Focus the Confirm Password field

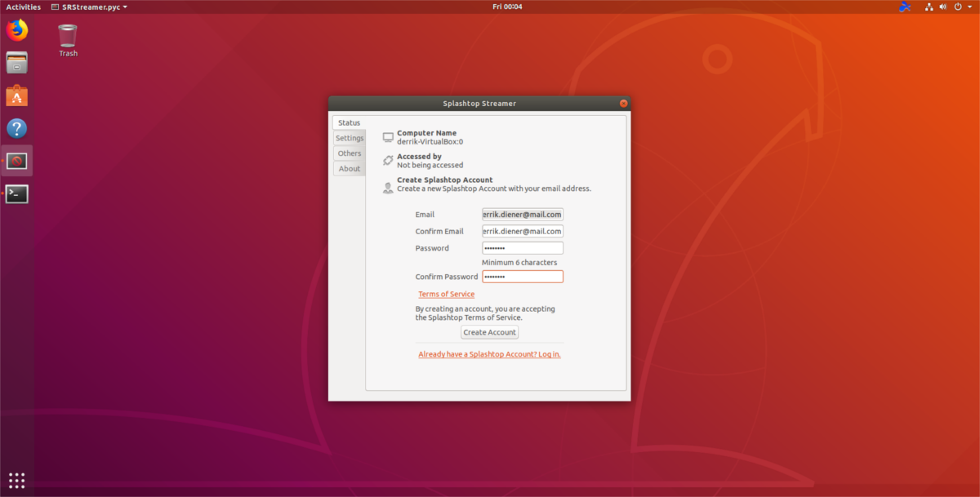click(522, 277)
